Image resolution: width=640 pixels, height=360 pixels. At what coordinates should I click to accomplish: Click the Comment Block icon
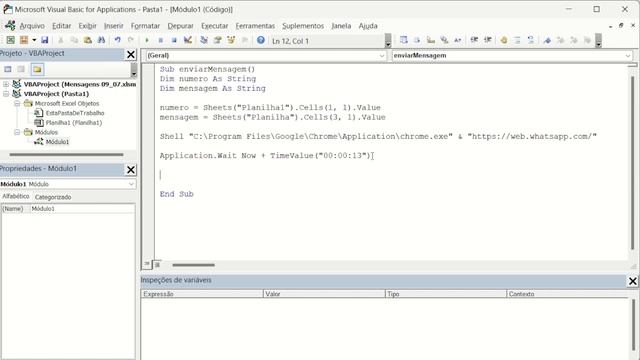coord(517,40)
